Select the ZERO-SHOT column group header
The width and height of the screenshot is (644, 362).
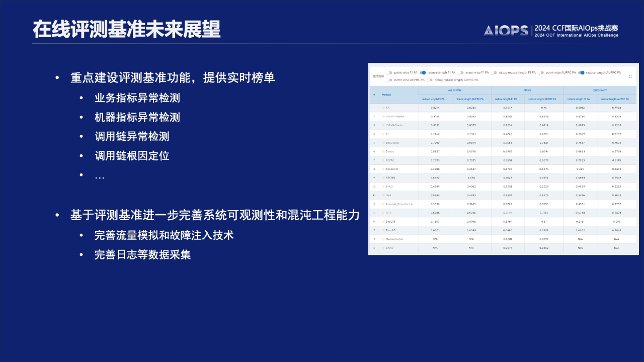600,90
